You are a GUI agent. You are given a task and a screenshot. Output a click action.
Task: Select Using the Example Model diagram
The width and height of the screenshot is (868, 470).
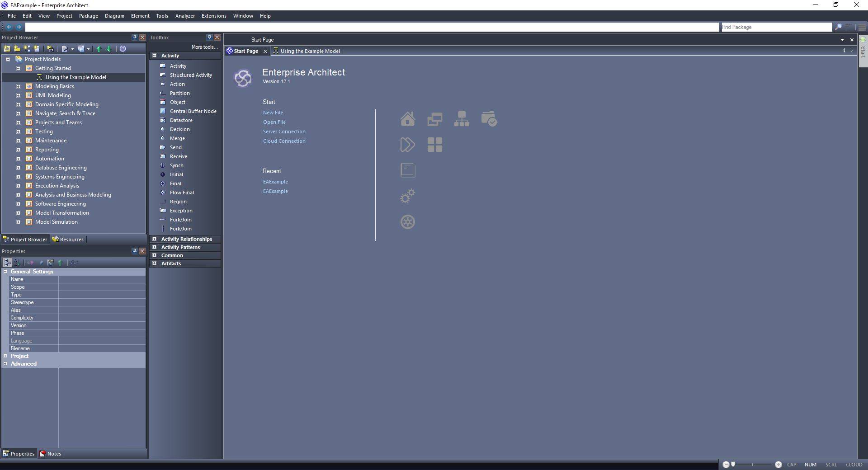click(75, 77)
